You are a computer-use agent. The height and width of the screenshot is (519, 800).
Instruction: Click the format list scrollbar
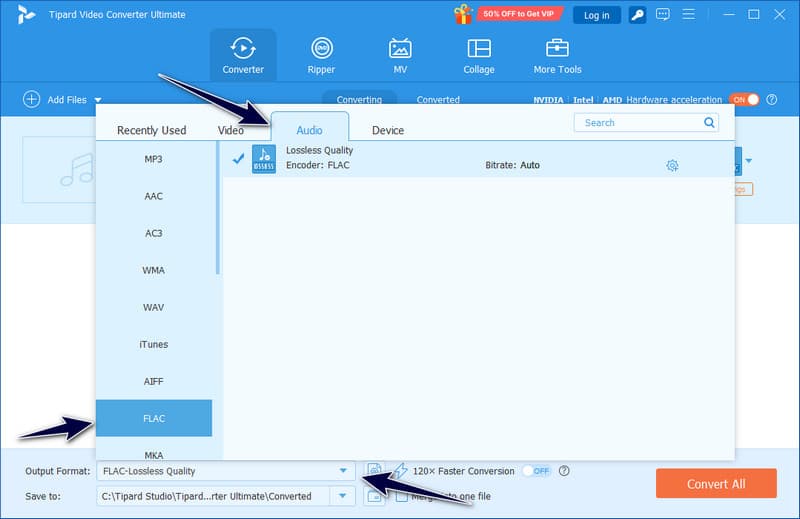[x=218, y=208]
